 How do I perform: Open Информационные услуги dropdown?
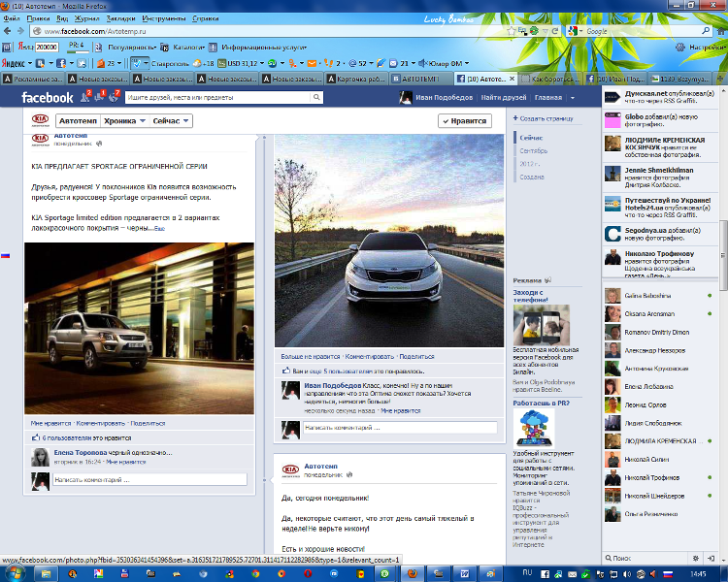click(264, 48)
